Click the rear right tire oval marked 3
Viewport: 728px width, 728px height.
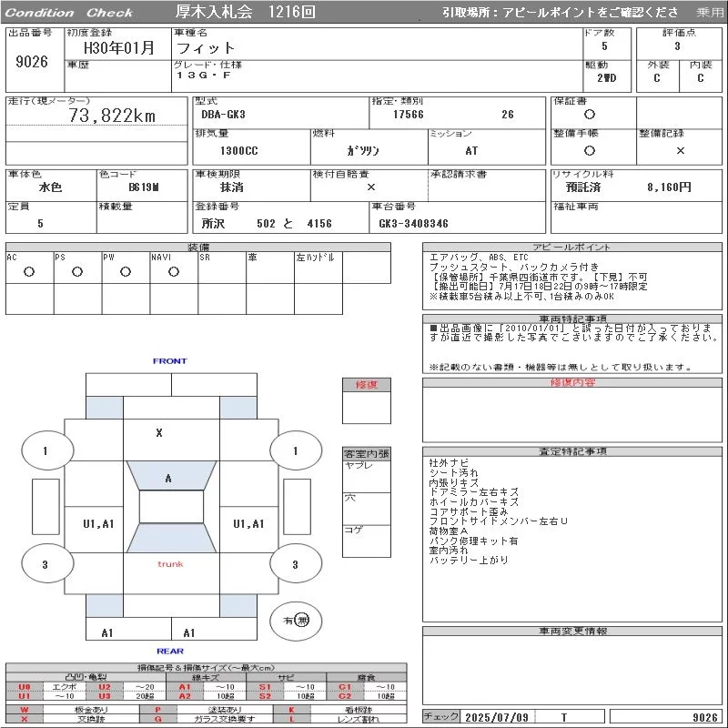pyautogui.click(x=296, y=564)
